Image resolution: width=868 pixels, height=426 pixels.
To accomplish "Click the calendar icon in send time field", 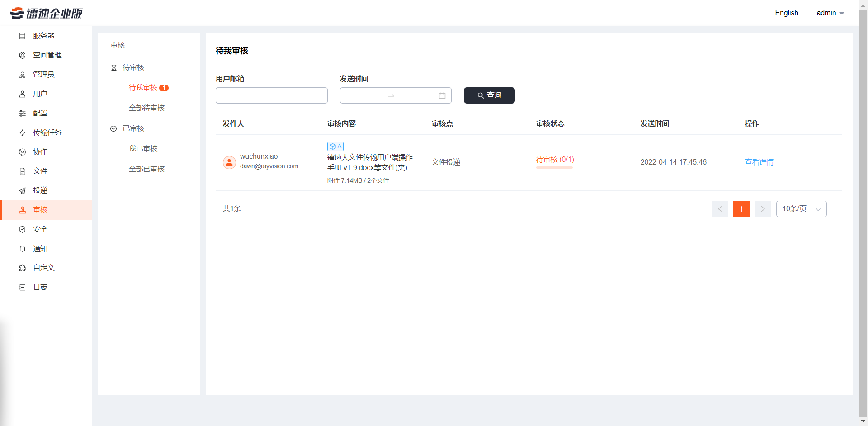I will pyautogui.click(x=442, y=95).
